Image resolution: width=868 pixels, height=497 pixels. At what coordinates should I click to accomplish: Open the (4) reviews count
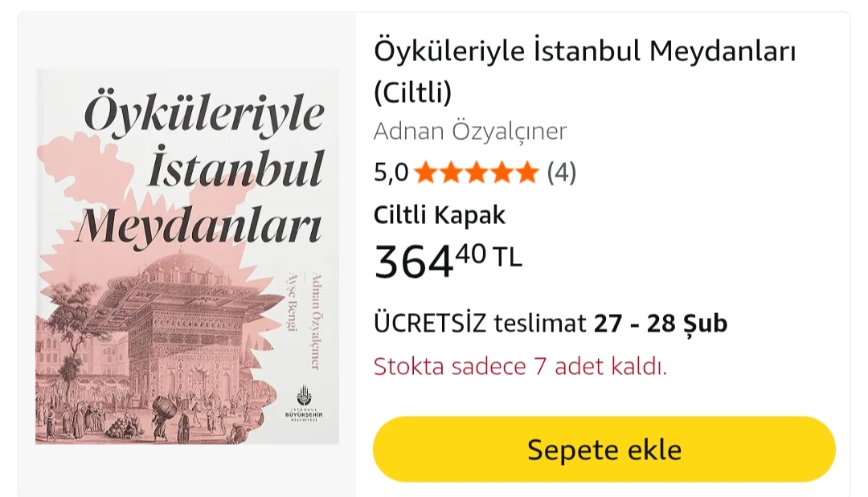(x=561, y=173)
